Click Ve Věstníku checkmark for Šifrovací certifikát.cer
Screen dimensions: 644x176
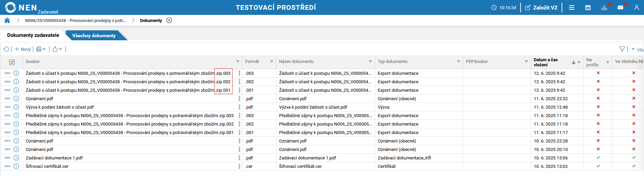tap(634, 166)
